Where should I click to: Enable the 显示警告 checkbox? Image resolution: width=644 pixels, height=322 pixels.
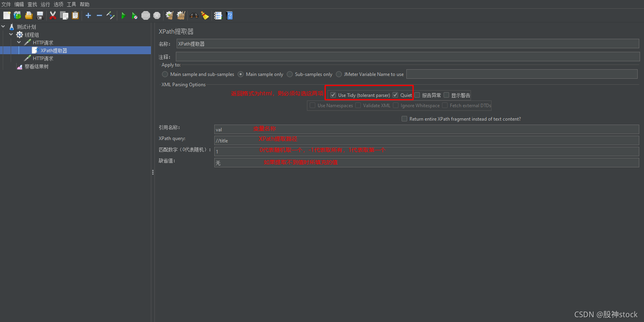446,95
